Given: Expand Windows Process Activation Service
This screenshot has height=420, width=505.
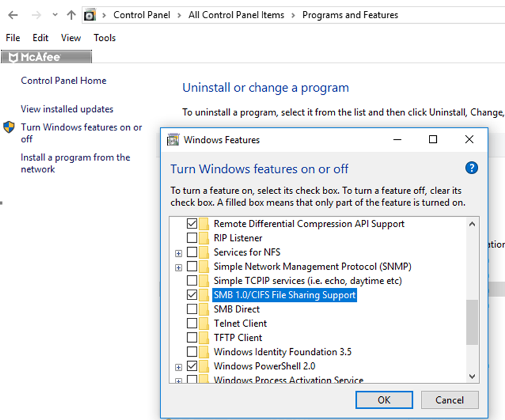Looking at the screenshot, I should pyautogui.click(x=178, y=379).
